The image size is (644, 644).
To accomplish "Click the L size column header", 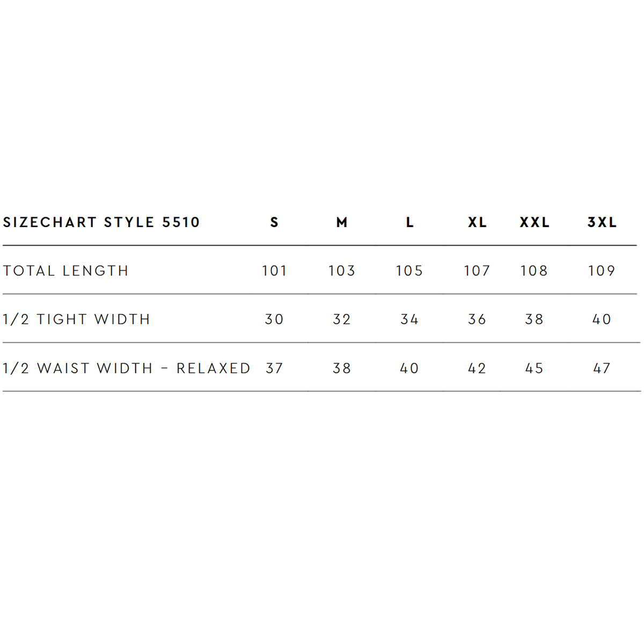I will click(409, 222).
